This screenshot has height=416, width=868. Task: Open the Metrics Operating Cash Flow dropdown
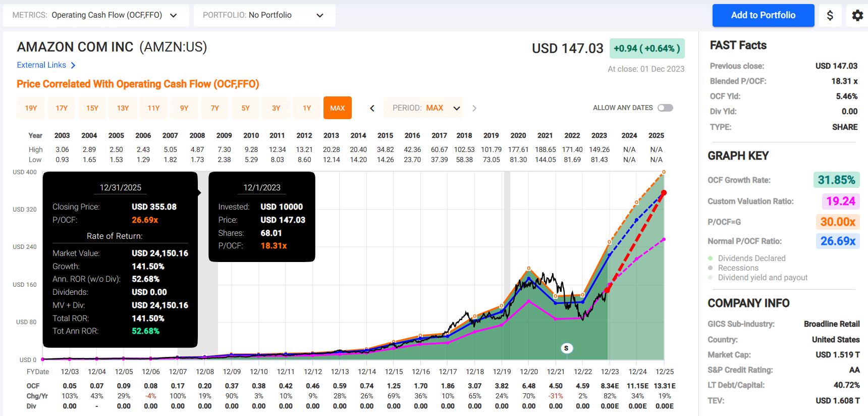96,15
